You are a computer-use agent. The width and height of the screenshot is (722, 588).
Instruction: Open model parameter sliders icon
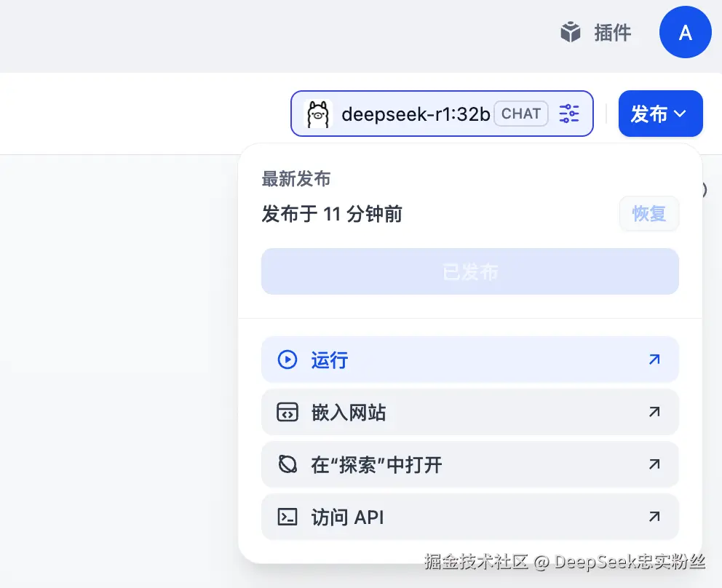pos(569,114)
